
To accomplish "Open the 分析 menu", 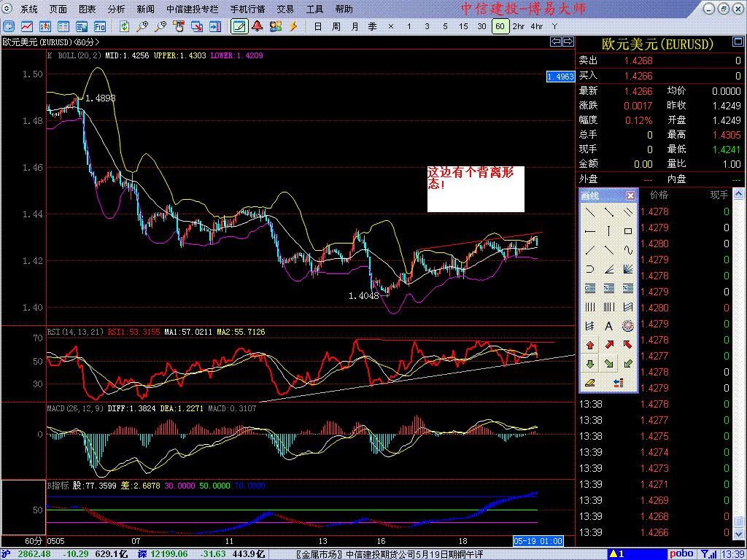I will coord(116,9).
